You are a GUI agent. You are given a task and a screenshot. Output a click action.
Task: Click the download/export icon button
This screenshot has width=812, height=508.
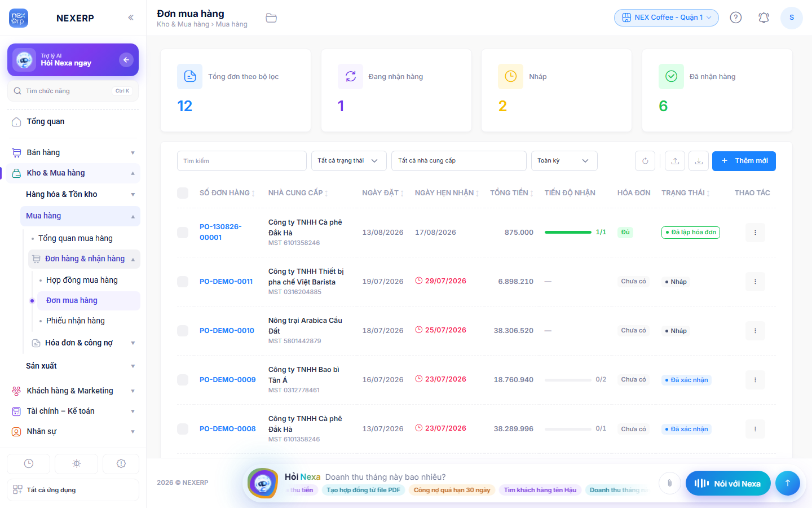699,161
